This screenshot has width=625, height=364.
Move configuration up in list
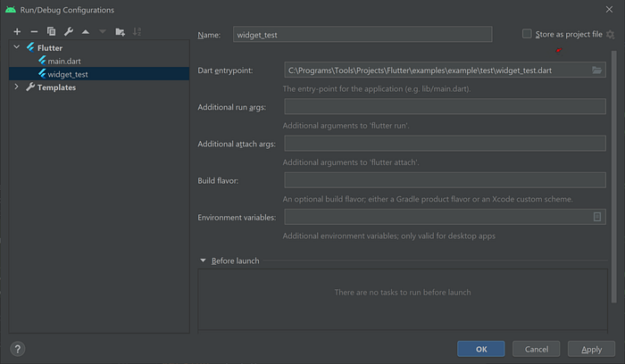coord(85,31)
